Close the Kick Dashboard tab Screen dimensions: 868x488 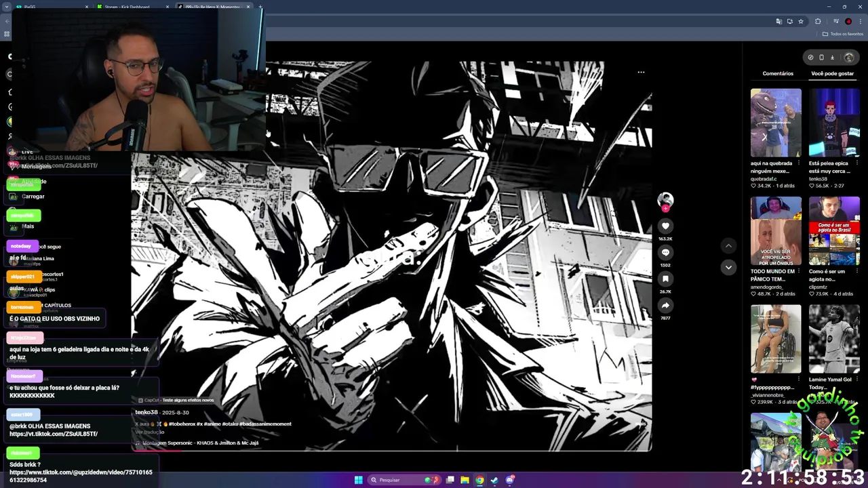coord(167,7)
